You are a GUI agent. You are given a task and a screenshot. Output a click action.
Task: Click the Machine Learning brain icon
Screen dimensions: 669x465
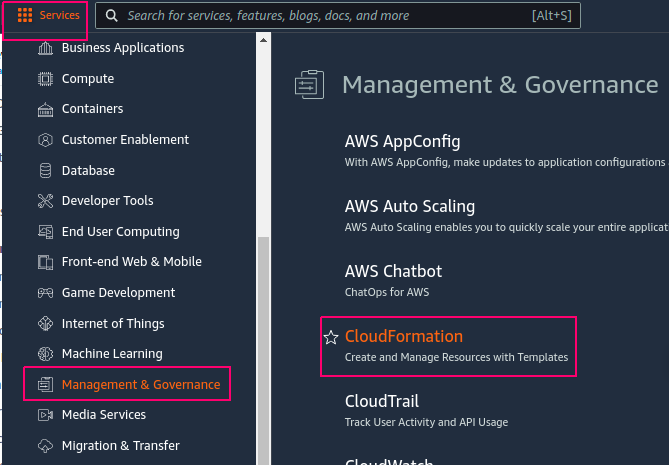[x=45, y=354]
